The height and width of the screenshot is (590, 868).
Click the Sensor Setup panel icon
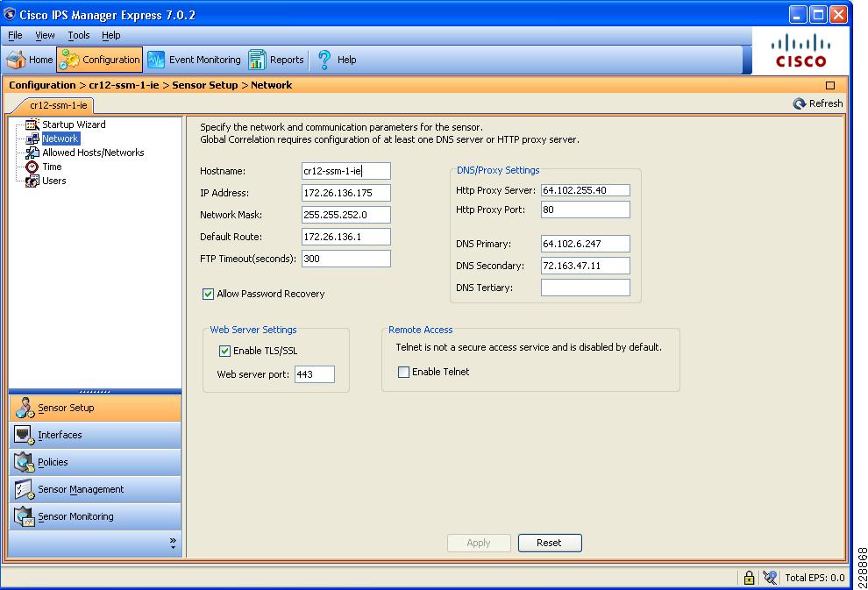(25, 408)
